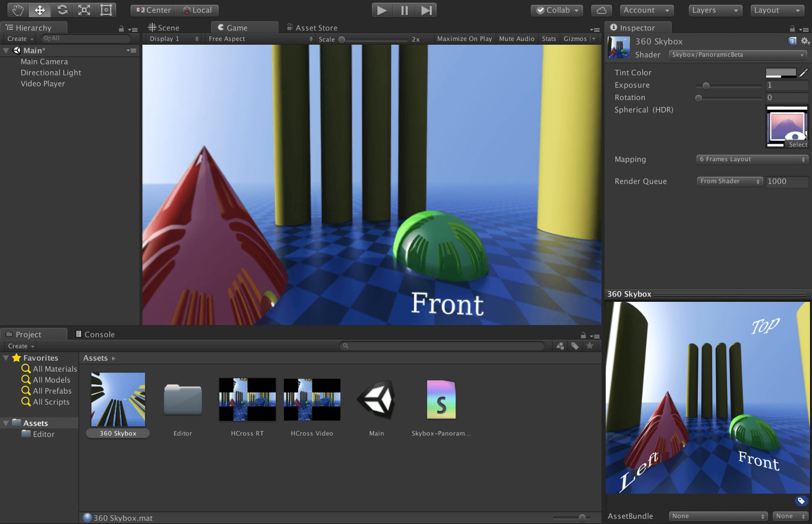The image size is (812, 524).
Task: Toggle Maximize On Play
Action: tap(464, 39)
